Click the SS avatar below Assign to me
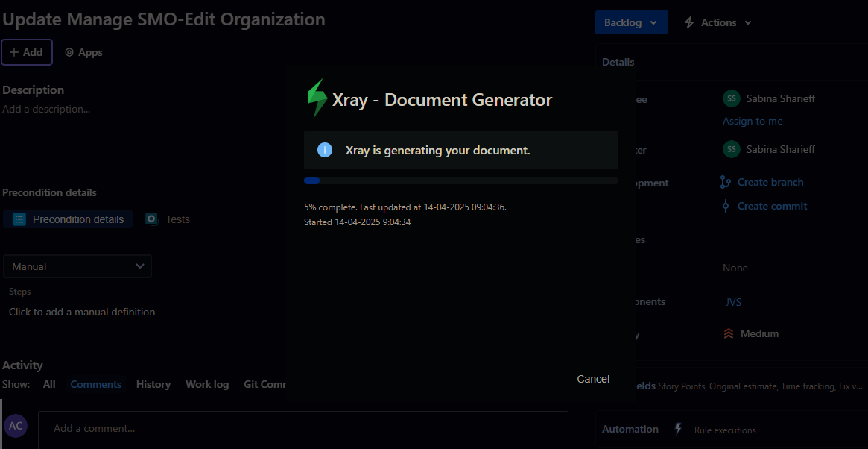 click(731, 149)
